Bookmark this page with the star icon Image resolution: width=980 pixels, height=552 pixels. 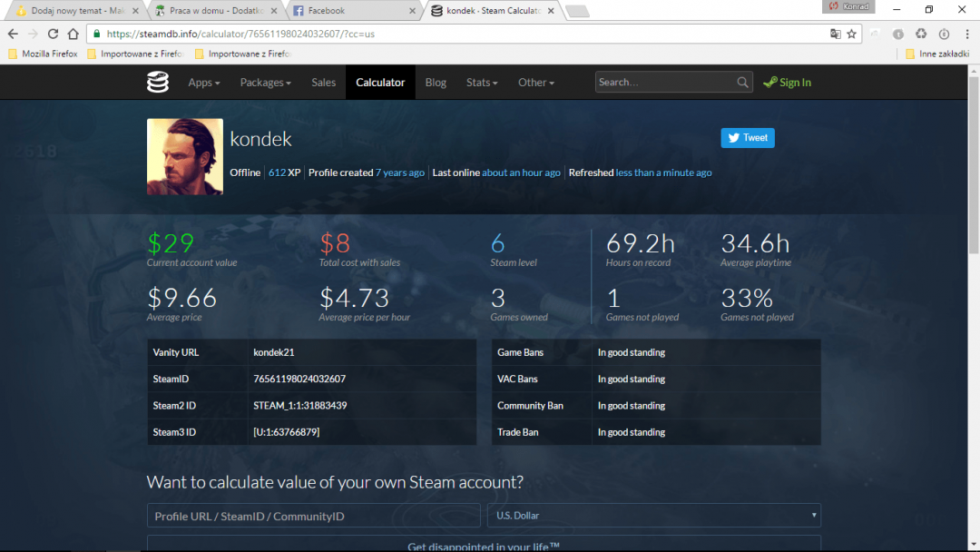tap(851, 34)
